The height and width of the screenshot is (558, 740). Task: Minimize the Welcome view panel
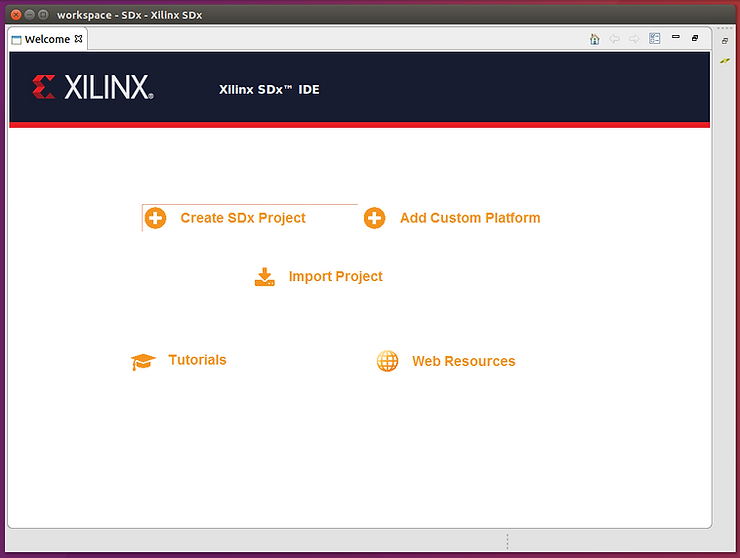click(677, 38)
